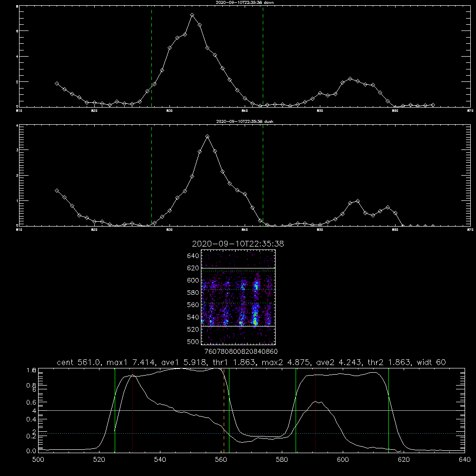Click the '640' label on the image y-axis
Image resolution: width=476 pixels, height=476 pixels.
(x=193, y=256)
